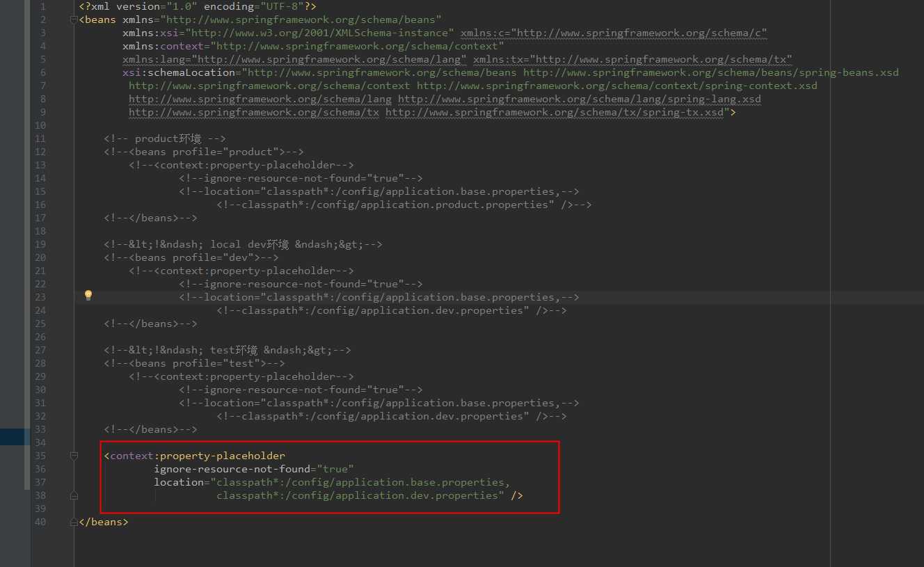Screen dimensions: 924x567
Task: Click the 'product环境' comment line
Action: 165,138
